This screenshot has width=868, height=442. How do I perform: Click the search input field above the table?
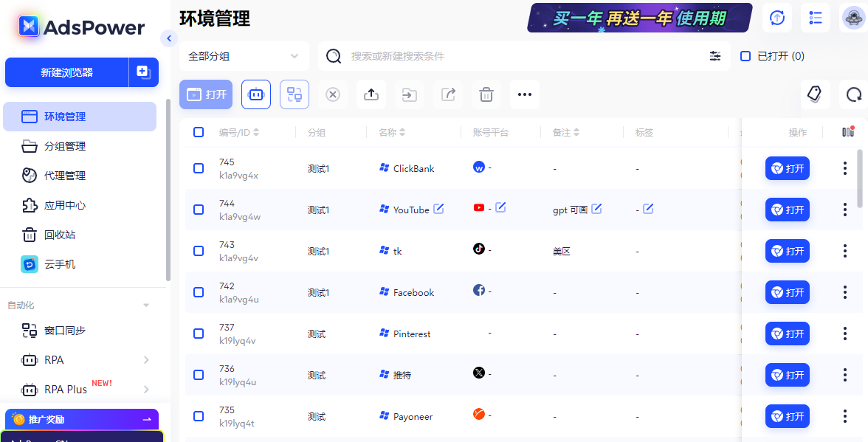pos(480,55)
